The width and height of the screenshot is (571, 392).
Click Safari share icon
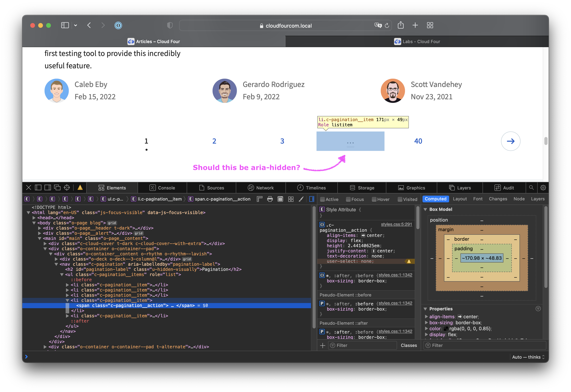click(401, 25)
